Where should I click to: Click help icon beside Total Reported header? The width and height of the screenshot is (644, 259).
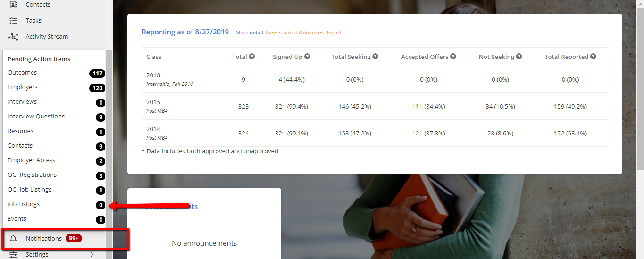(593, 57)
